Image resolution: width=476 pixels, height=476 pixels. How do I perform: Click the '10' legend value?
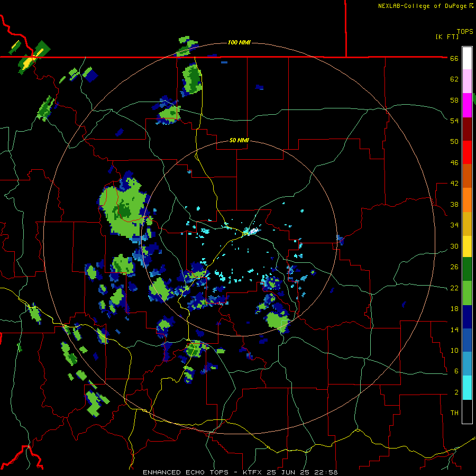(x=454, y=350)
